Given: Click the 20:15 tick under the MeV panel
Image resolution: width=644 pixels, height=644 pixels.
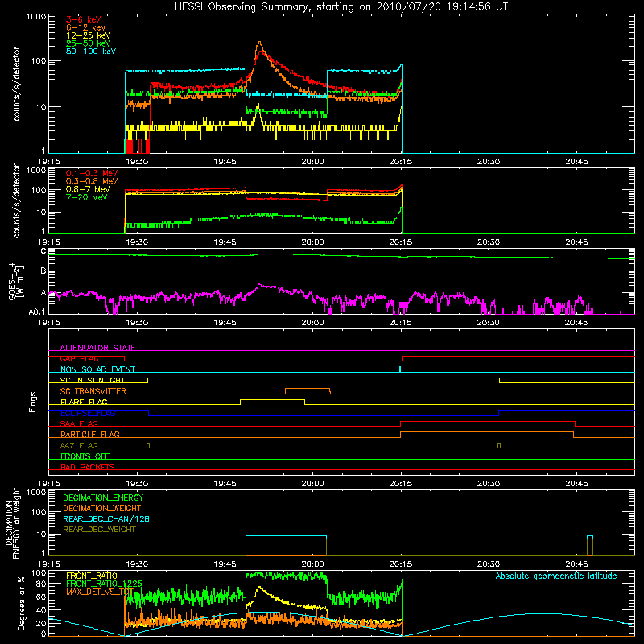Looking at the screenshot, I should click(400, 242).
